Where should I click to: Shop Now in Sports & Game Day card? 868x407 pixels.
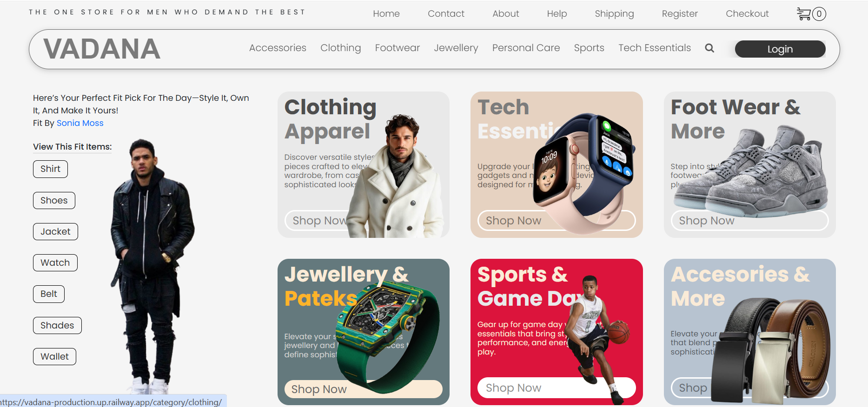[557, 387]
